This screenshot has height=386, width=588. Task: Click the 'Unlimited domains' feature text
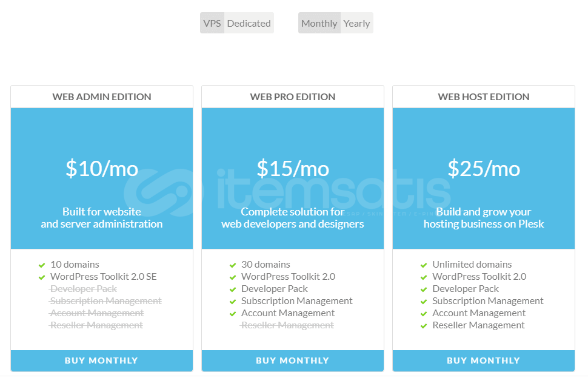(472, 265)
